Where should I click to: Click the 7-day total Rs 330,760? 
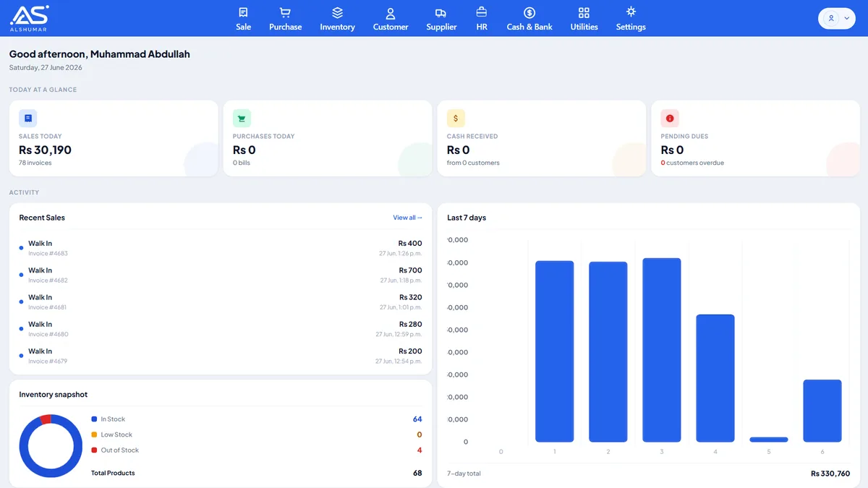click(x=830, y=474)
